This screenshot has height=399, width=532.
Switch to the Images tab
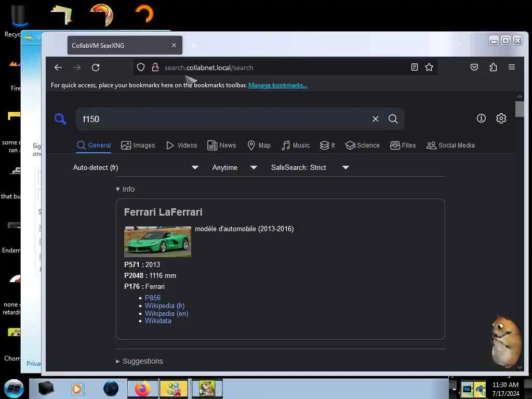coord(138,145)
